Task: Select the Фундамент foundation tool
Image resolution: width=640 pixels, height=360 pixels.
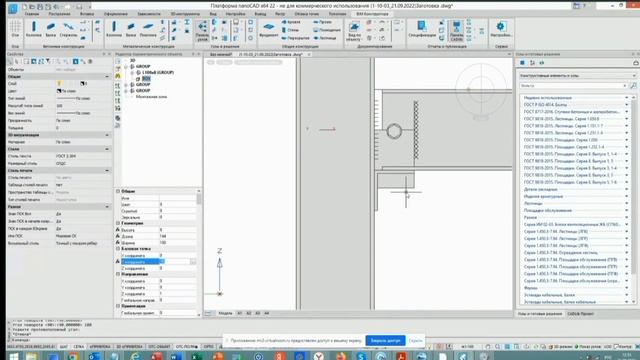Action: point(269,29)
